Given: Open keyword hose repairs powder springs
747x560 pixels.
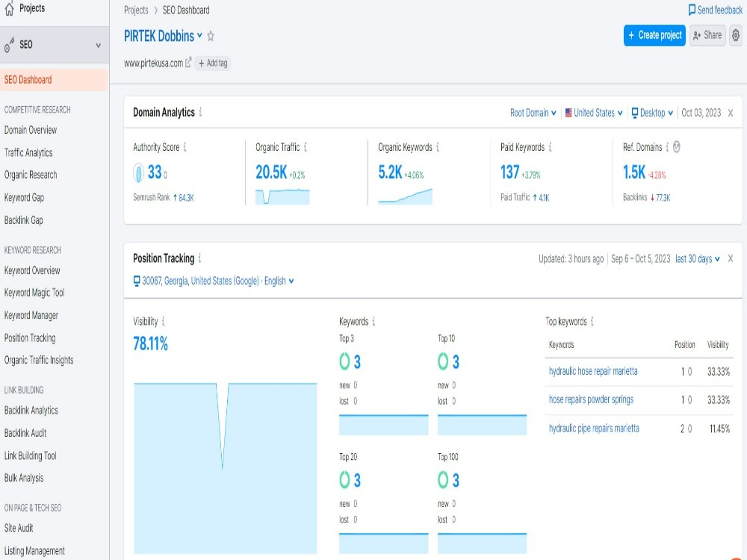Looking at the screenshot, I should click(x=591, y=399).
